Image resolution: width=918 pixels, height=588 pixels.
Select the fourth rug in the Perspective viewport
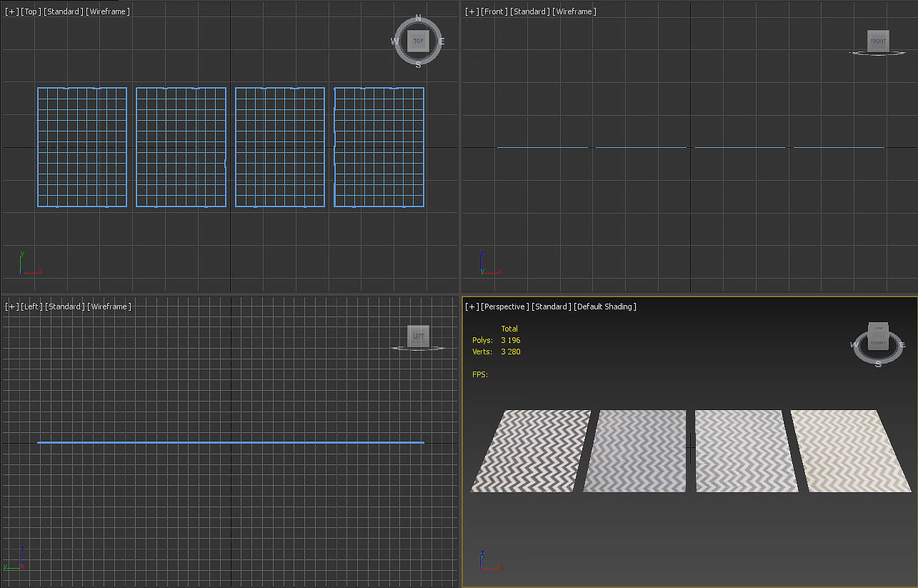pos(850,450)
